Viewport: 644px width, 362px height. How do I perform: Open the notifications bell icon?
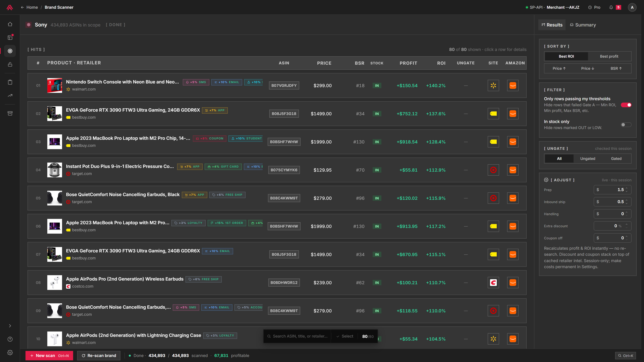click(611, 7)
